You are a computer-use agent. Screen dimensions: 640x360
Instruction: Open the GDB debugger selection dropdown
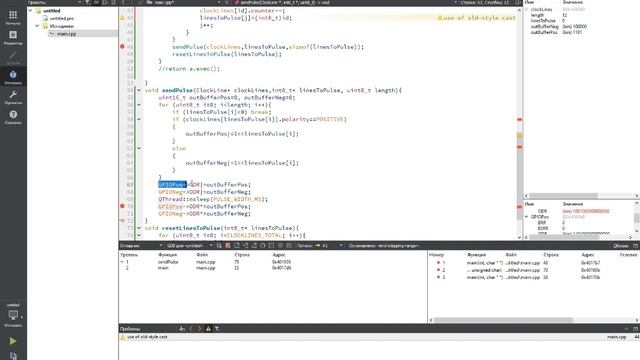(x=190, y=246)
